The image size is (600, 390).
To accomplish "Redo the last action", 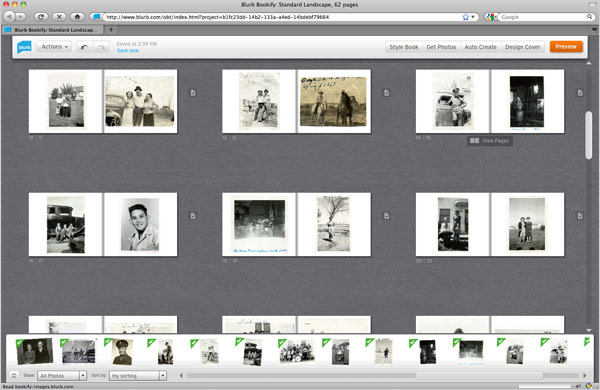I will click(101, 47).
